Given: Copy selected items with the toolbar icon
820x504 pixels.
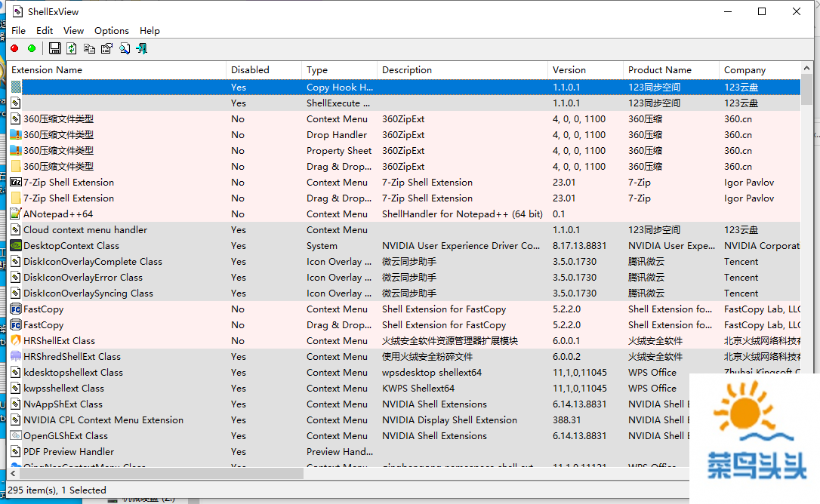Looking at the screenshot, I should [x=89, y=48].
